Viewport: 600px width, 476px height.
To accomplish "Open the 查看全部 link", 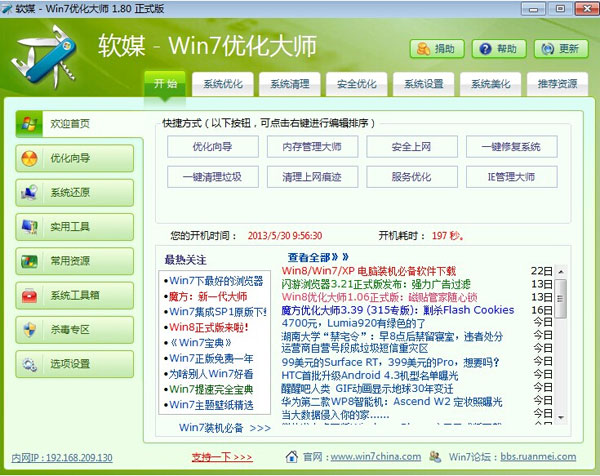I will tap(318, 257).
